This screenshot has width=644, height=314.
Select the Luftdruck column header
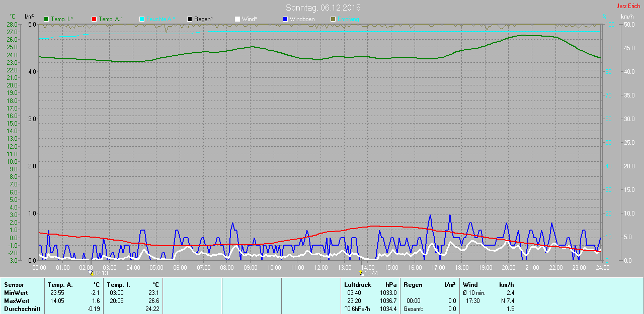click(x=357, y=285)
